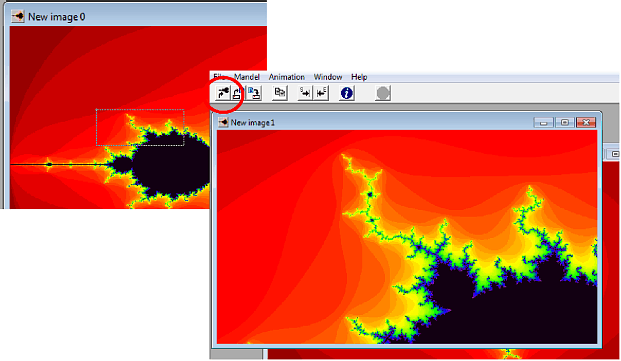Click the toolbar icon marked with blue R
This screenshot has height=361, width=621.
click(254, 93)
